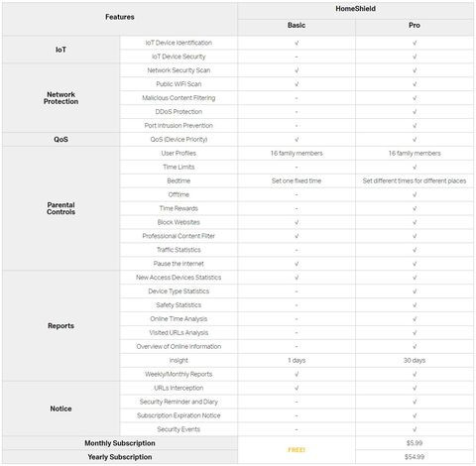Click the QoS category label
Image resolution: width=476 pixels, height=466 pixels.
click(x=60, y=140)
